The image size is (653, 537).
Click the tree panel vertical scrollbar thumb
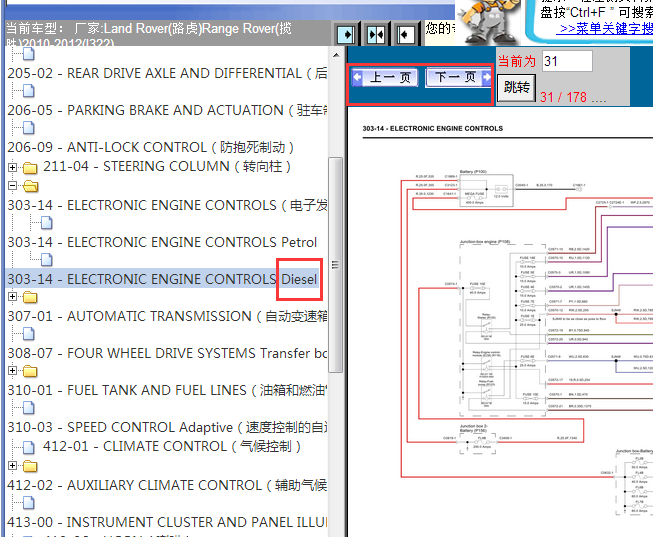point(336,265)
